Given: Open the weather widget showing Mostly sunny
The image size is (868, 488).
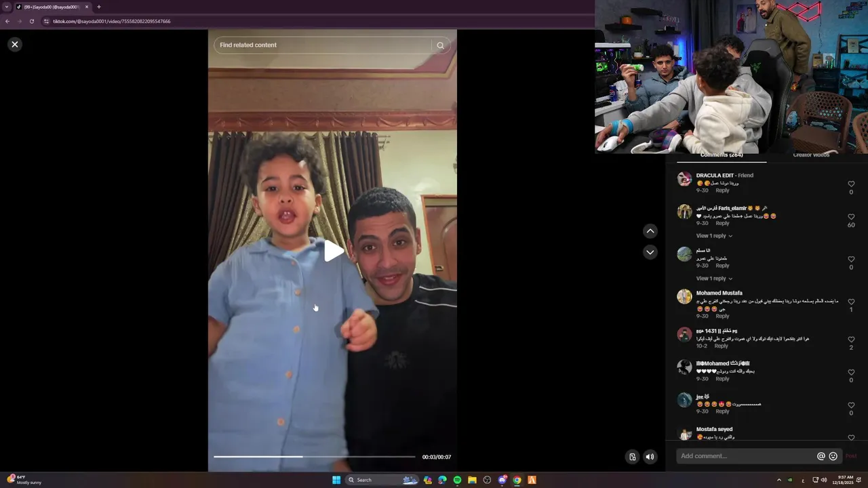Looking at the screenshot, I should point(24,480).
